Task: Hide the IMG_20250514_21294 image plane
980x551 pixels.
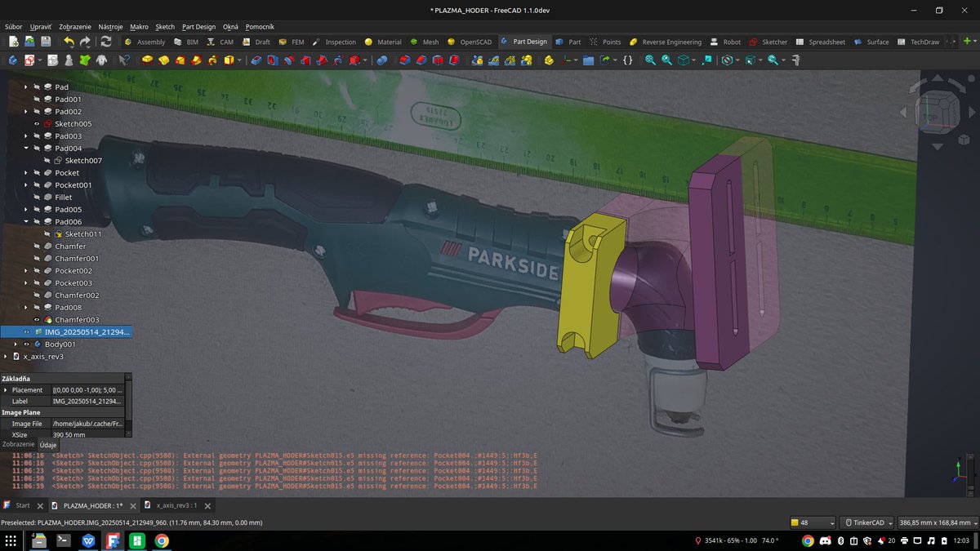Action: click(x=26, y=332)
